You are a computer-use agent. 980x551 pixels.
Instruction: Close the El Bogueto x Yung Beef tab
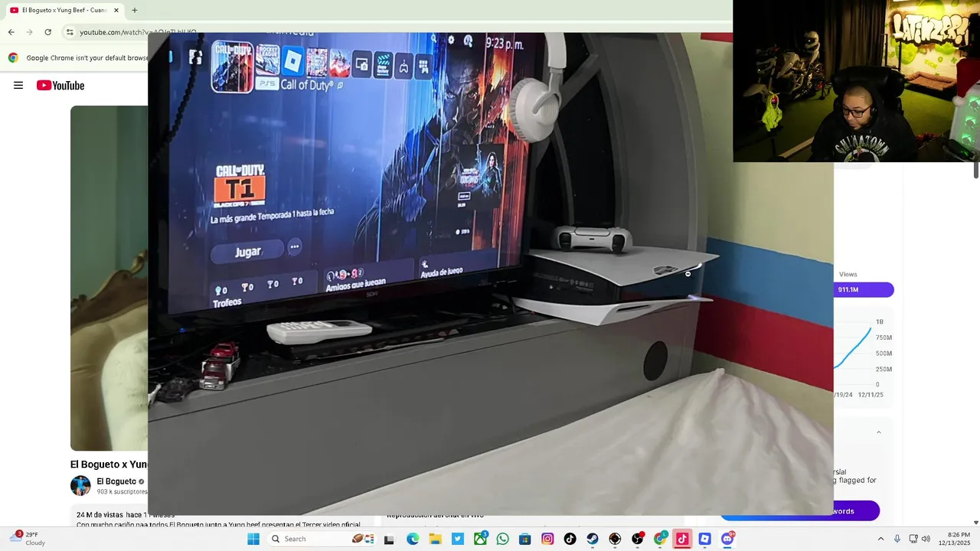(x=116, y=10)
